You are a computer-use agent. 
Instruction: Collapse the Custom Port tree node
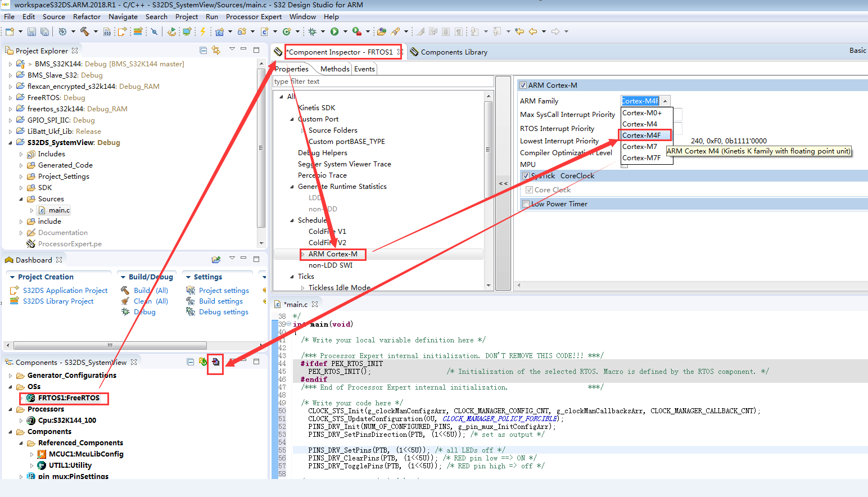pos(293,119)
